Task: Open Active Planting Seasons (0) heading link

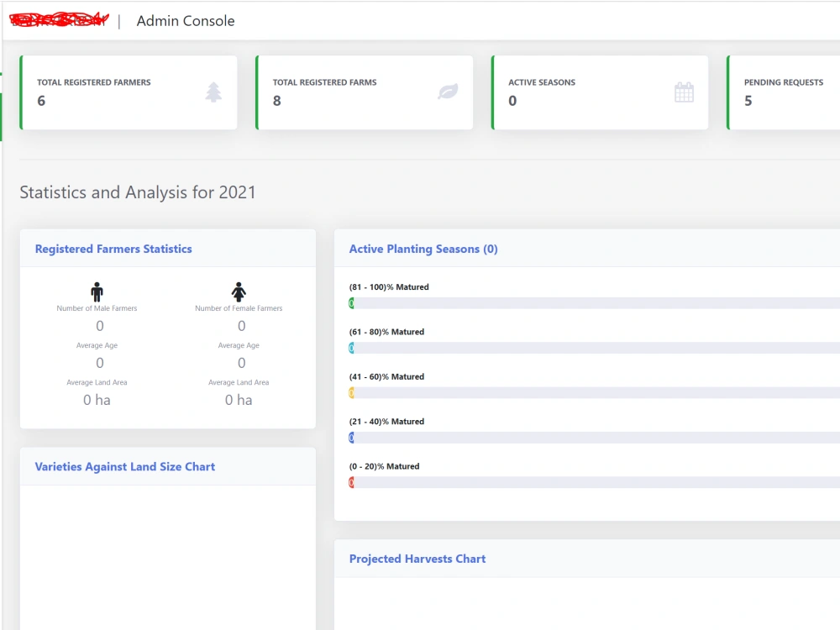Action: click(423, 249)
